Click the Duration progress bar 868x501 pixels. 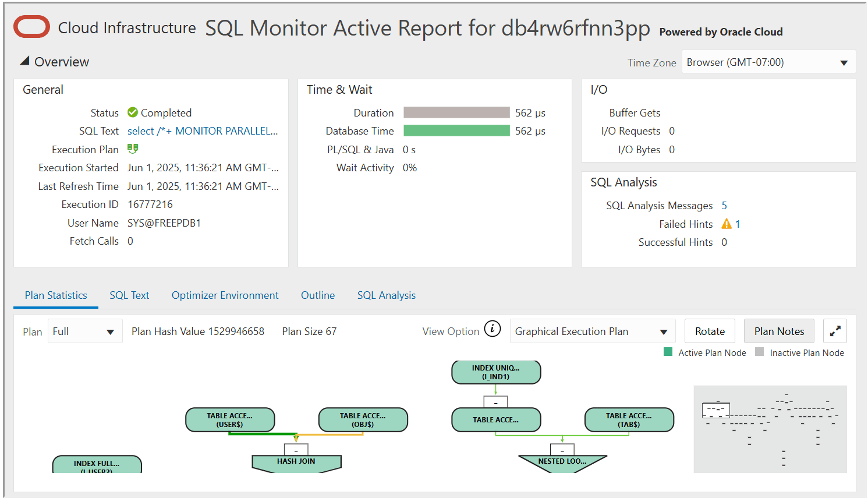456,112
